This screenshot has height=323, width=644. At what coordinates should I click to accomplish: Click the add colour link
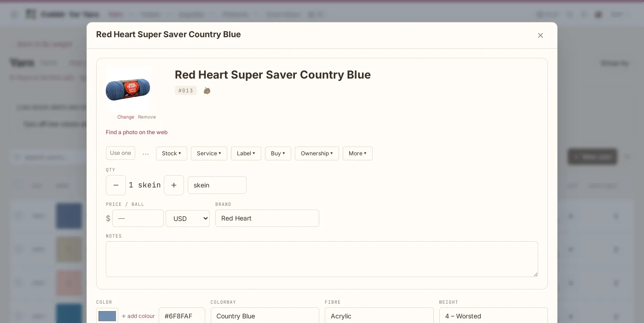(138, 316)
